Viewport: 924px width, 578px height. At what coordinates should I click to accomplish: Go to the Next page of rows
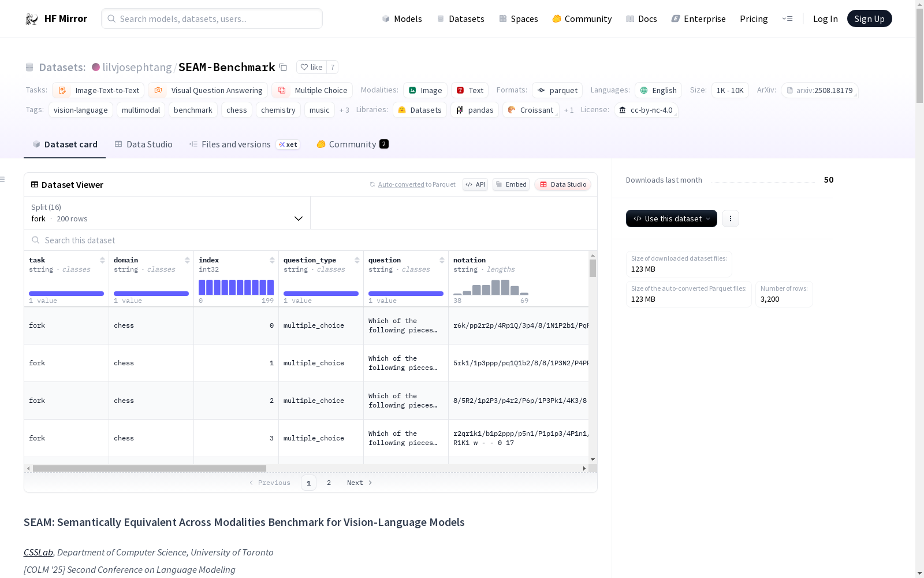coord(359,483)
